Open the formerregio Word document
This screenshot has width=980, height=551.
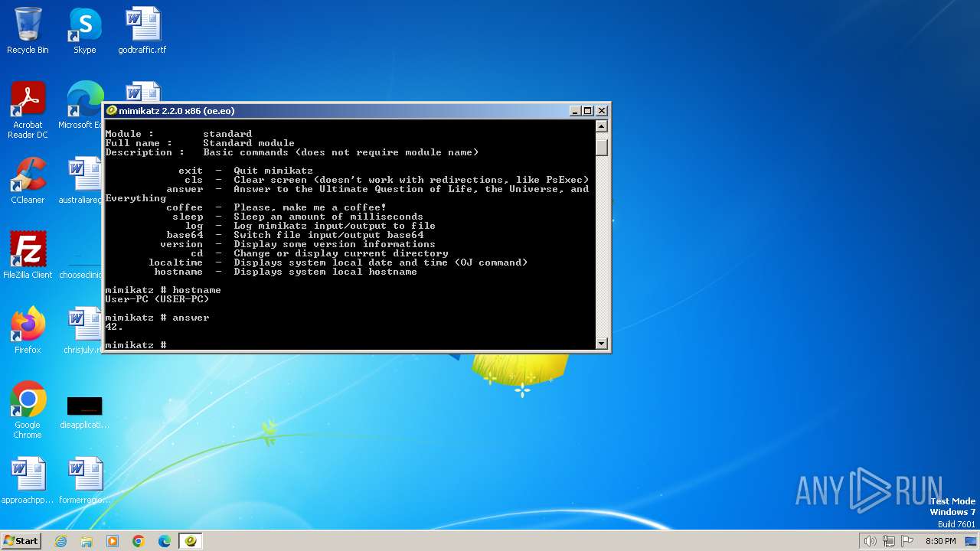click(x=85, y=481)
